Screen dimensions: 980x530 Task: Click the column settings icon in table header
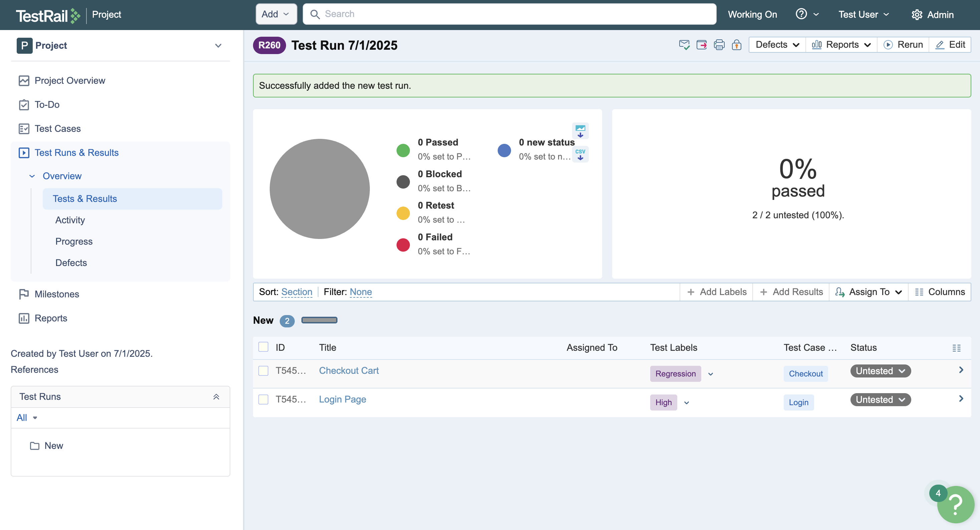click(x=956, y=348)
